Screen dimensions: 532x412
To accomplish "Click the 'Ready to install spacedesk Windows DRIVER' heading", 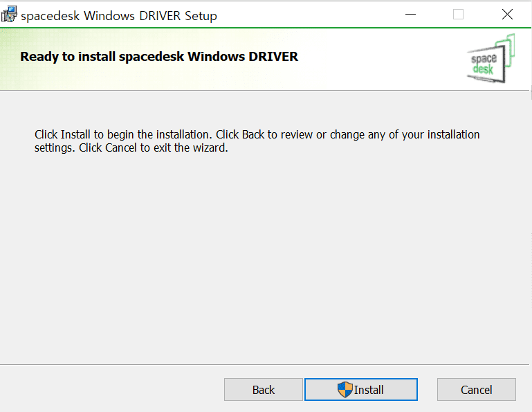I will click(x=159, y=56).
